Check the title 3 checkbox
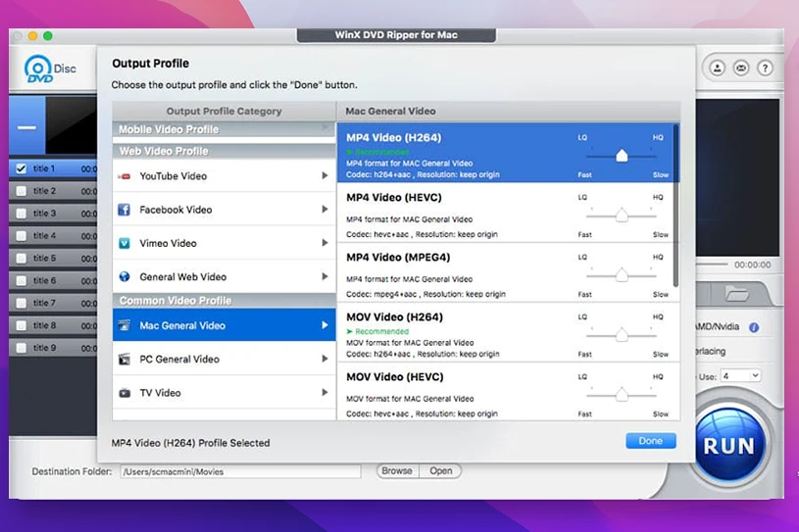 point(21,214)
